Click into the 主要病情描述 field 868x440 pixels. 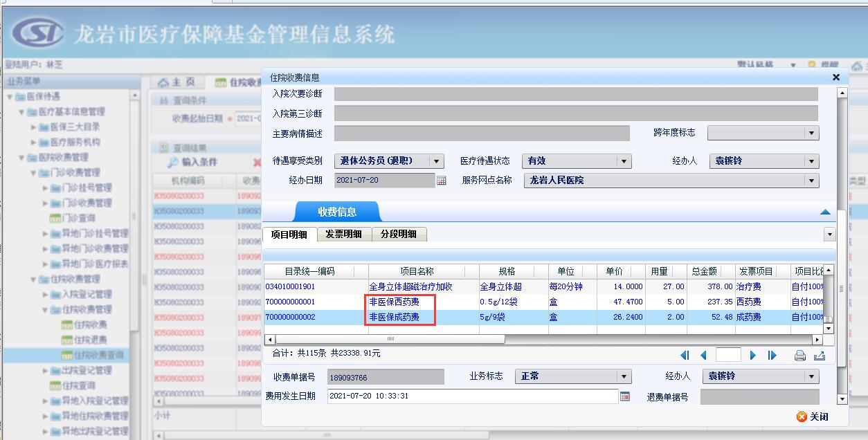482,133
